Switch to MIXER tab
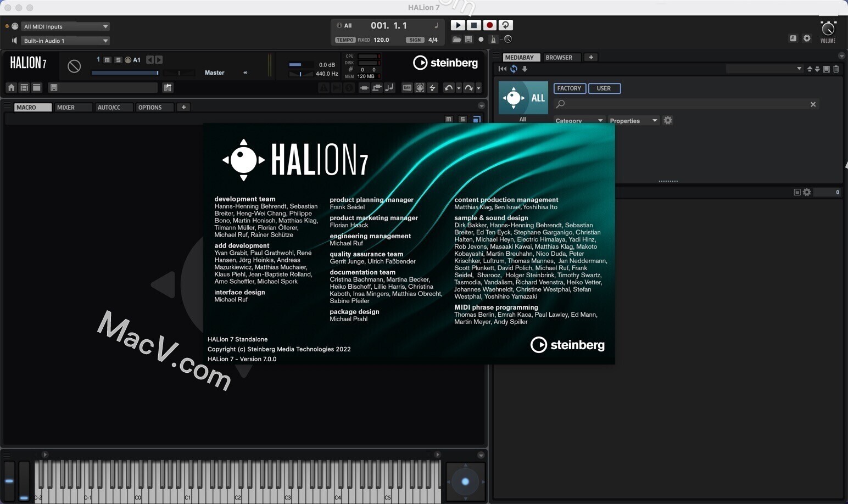 pyautogui.click(x=73, y=108)
